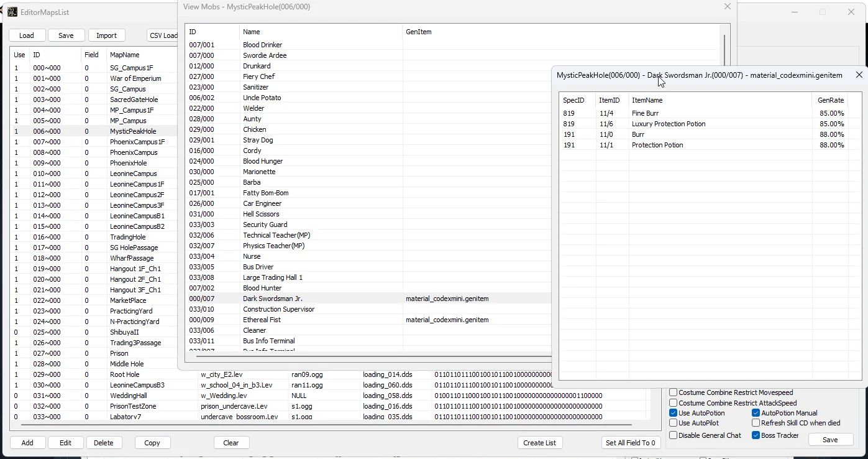Select the Luxury Protection Potion item row
Viewport: 868px width, 459px height.
703,124
